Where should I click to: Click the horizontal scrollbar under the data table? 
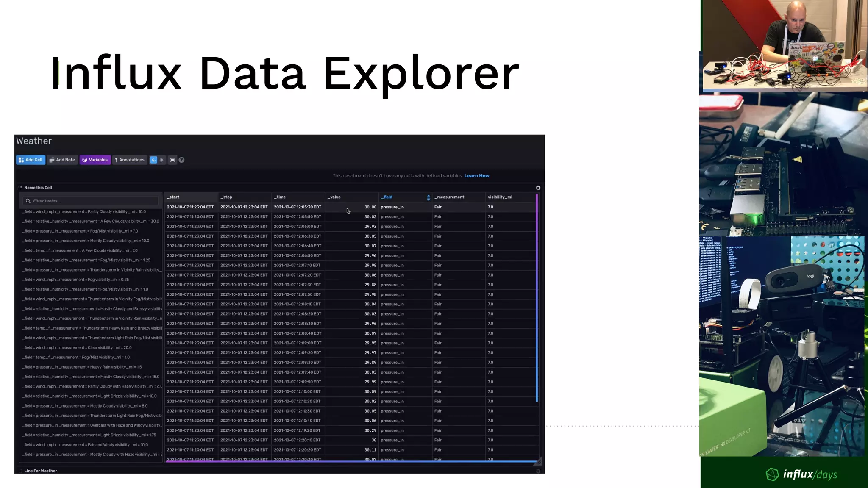tap(351, 461)
